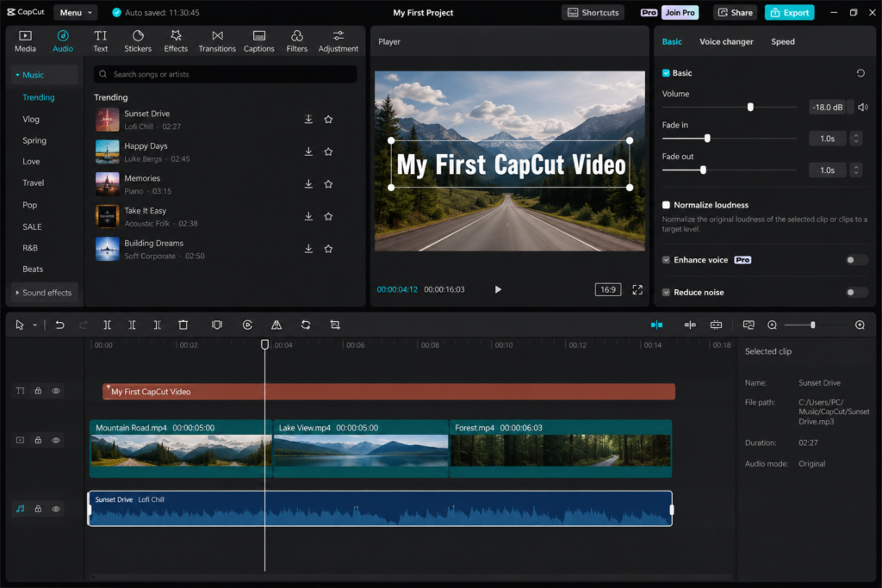
Task: Click the Rotate icon in timeline toolbar
Action: point(306,325)
